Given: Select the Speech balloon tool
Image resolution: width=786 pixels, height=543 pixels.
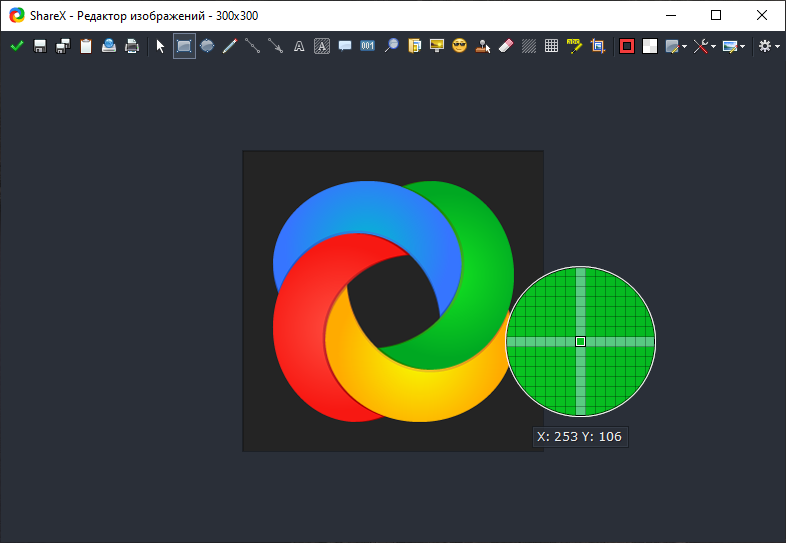Looking at the screenshot, I should click(x=344, y=46).
